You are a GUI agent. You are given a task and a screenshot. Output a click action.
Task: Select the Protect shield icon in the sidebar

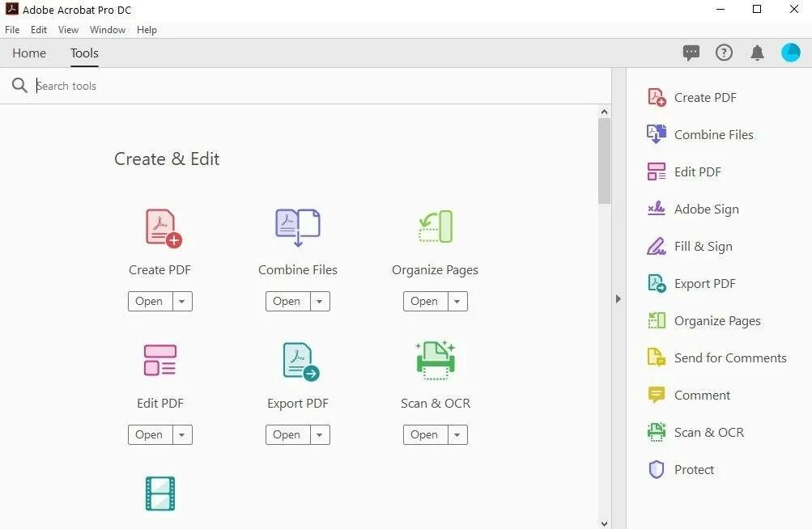click(x=657, y=469)
